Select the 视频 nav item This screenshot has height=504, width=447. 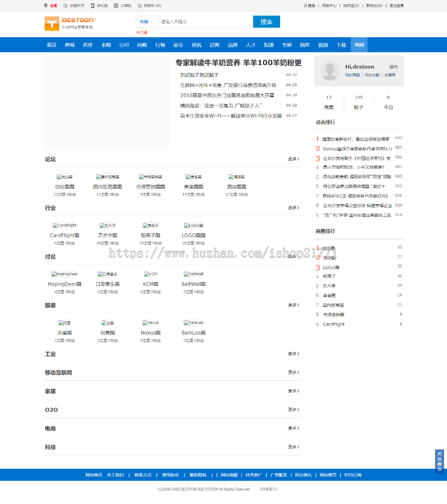click(x=323, y=45)
